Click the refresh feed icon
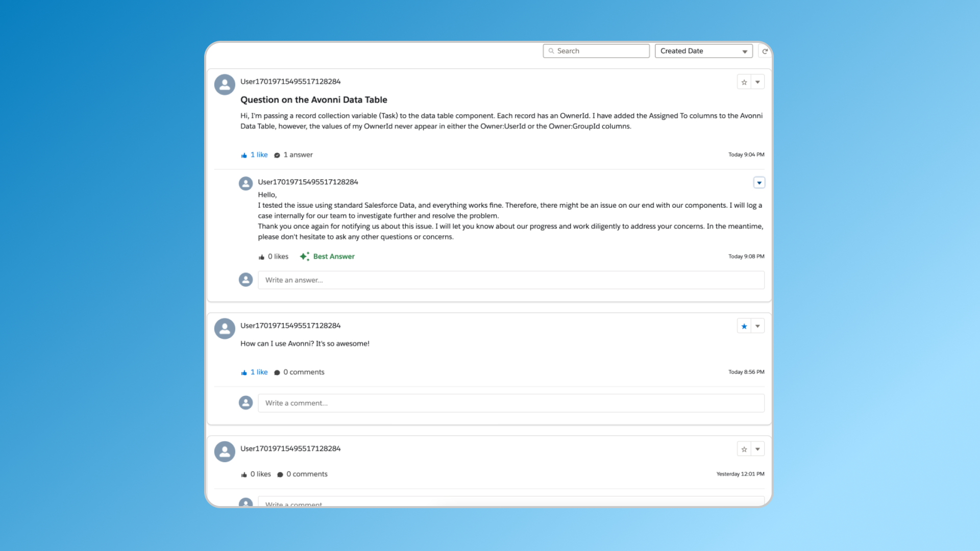This screenshot has height=551, width=980. click(x=765, y=51)
